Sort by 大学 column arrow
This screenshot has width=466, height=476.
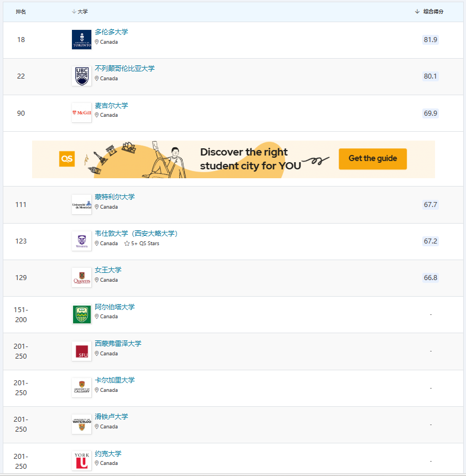(x=74, y=12)
